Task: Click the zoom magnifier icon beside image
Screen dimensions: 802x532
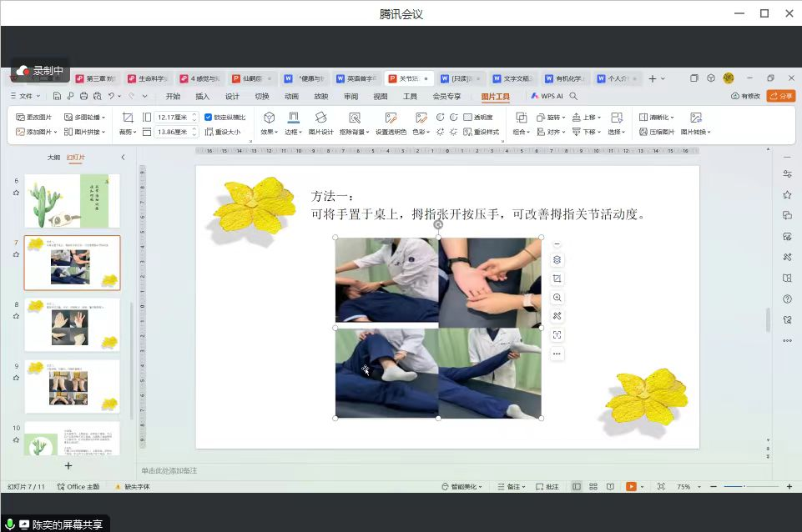Action: tap(557, 298)
